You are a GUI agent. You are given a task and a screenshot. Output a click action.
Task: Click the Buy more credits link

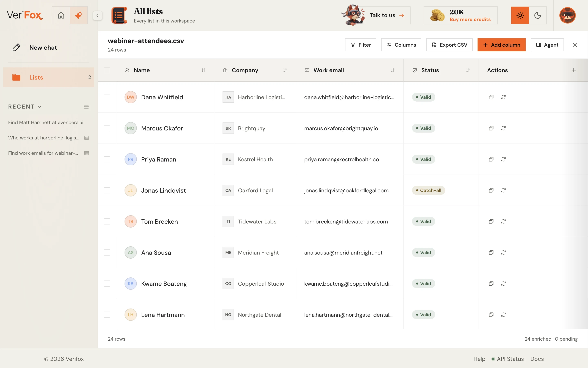[x=470, y=19]
